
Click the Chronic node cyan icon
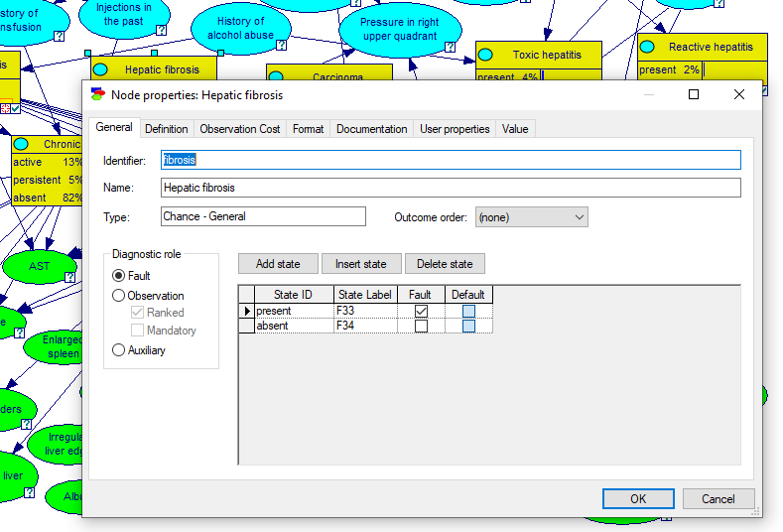pos(21,144)
